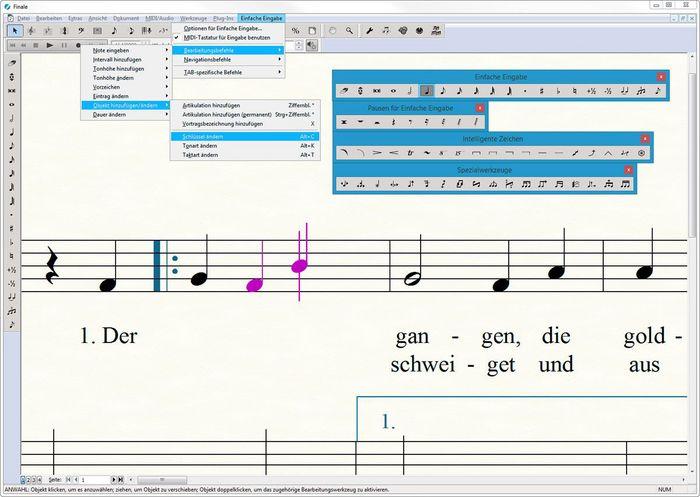Choose 'Taktart ändern' menu entry
This screenshot has height=497, width=700.
[x=245, y=155]
